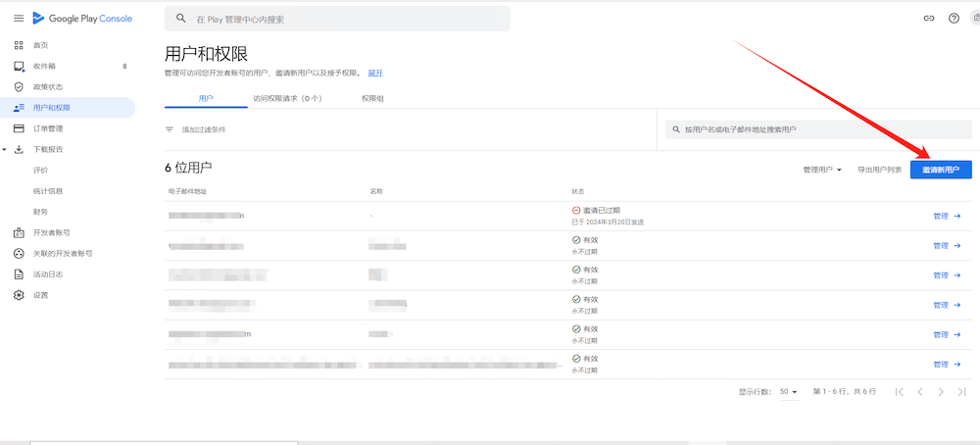
Task: Switch to 权限组 tab
Action: pyautogui.click(x=372, y=99)
